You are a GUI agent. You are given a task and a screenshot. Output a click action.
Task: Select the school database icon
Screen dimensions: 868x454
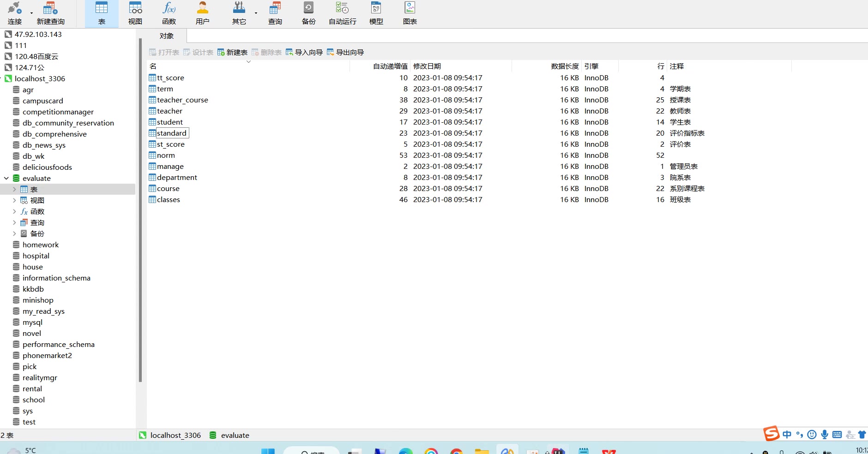tap(16, 400)
